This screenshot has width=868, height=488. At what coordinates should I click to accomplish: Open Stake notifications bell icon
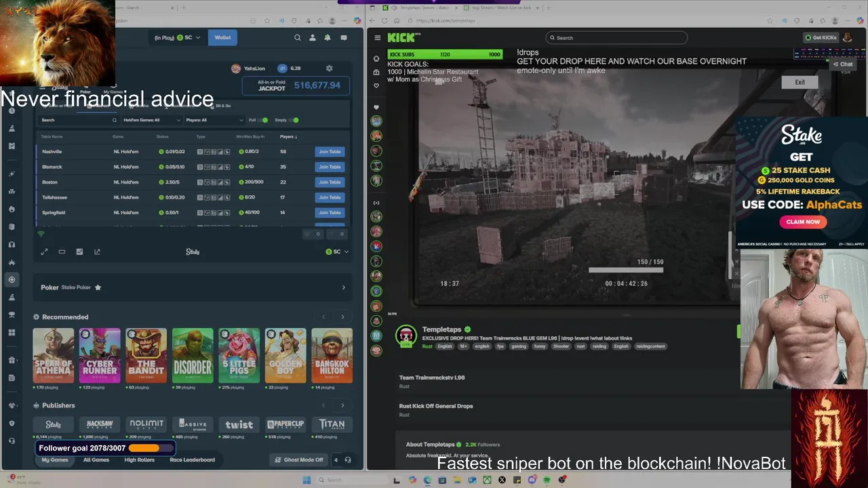(x=328, y=38)
